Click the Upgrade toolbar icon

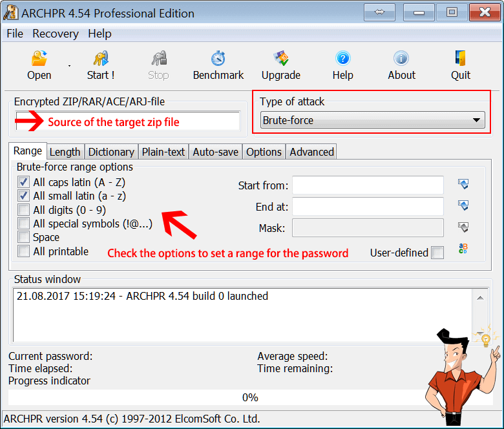tap(281, 59)
